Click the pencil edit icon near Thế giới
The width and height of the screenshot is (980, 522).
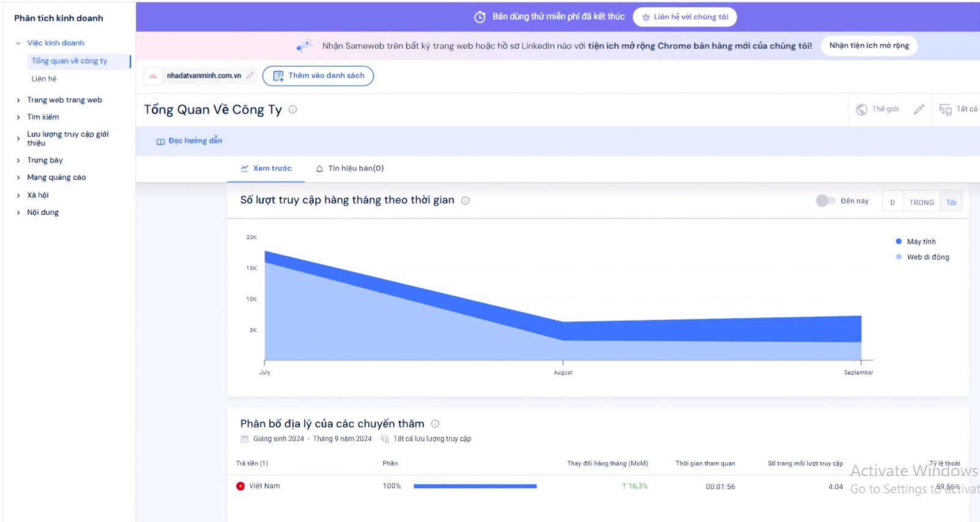pyautogui.click(x=919, y=110)
